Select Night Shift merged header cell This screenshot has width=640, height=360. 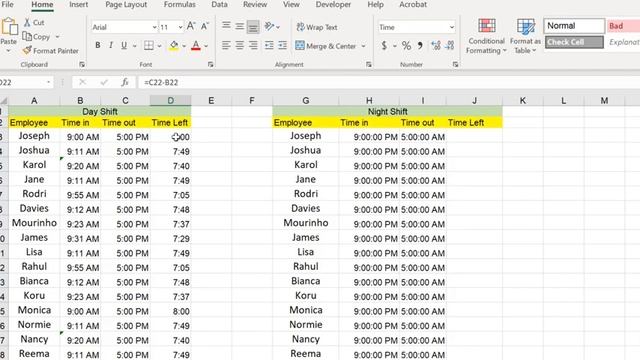[387, 111]
